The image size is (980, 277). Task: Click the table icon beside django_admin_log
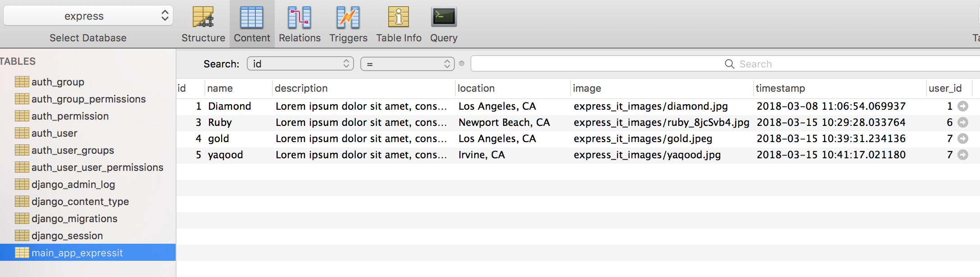[22, 184]
